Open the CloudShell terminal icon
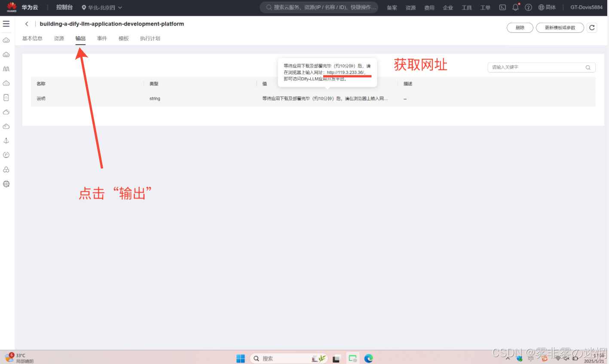The width and height of the screenshot is (609, 364). click(502, 7)
